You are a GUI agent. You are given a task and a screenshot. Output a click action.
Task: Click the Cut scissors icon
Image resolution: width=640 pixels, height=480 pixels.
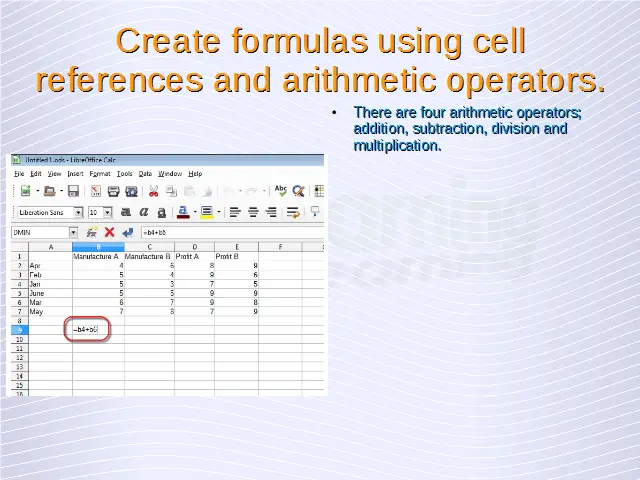[x=154, y=191]
